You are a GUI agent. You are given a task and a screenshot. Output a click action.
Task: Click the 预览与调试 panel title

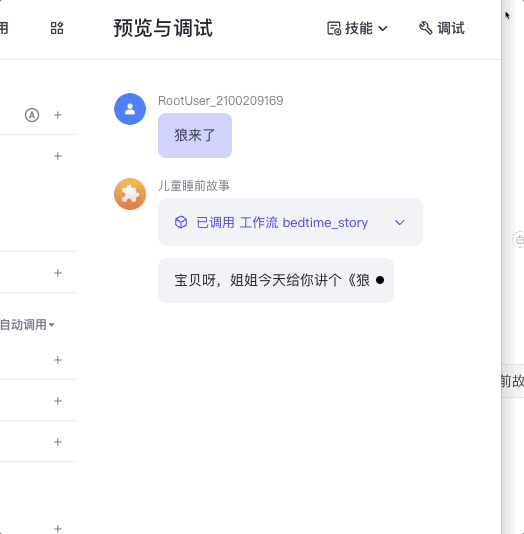[x=163, y=28]
